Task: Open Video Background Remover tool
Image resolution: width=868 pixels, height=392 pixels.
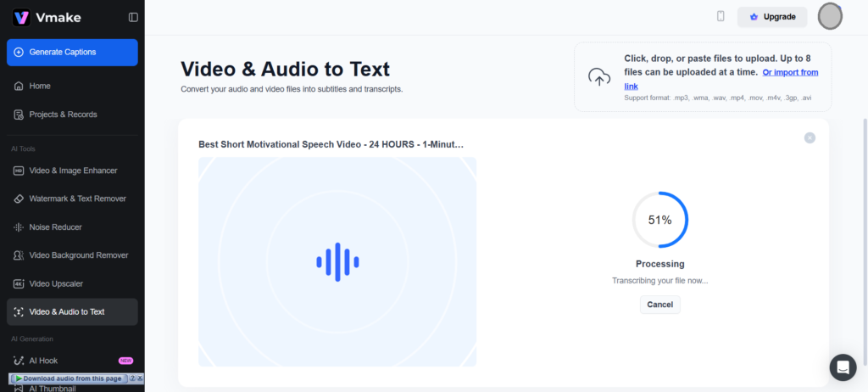Action: pyautogui.click(x=79, y=255)
